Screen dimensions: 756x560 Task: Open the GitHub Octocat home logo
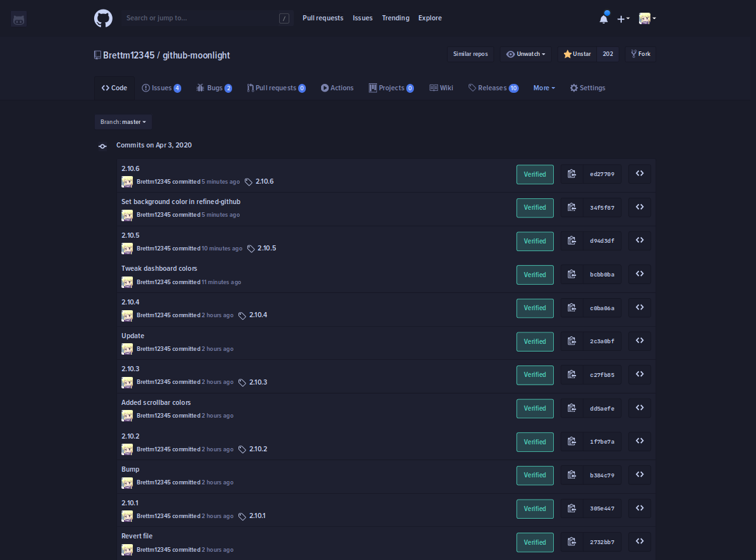[x=103, y=18]
